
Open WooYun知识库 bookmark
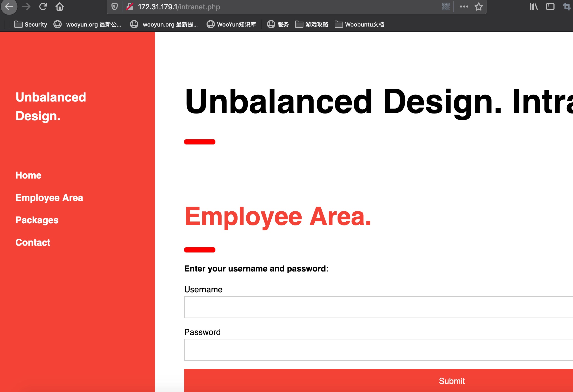pos(231,24)
